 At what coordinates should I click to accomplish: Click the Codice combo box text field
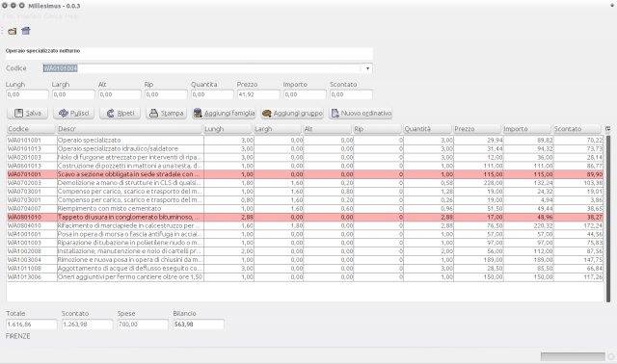tap(202, 68)
